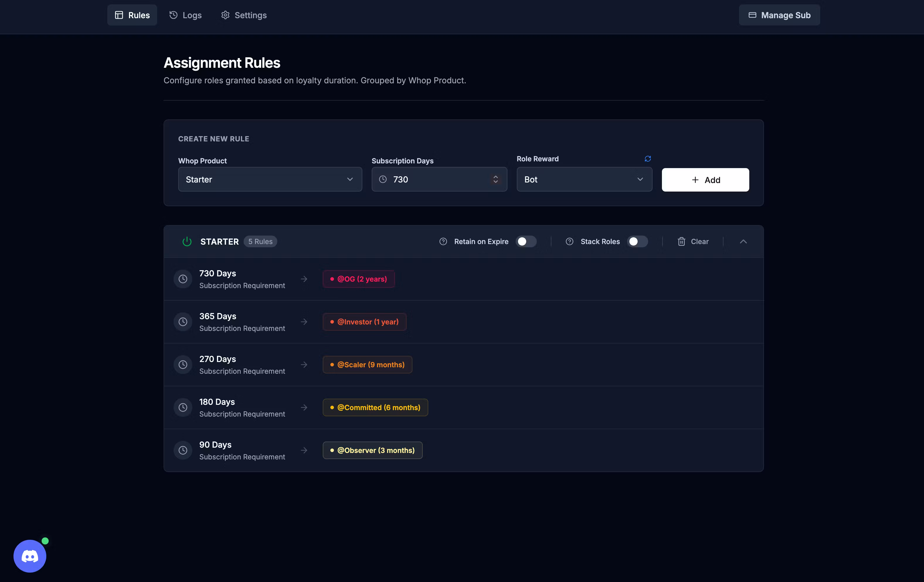
Task: Open the Whop Product dropdown showing Starter
Action: [270, 179]
